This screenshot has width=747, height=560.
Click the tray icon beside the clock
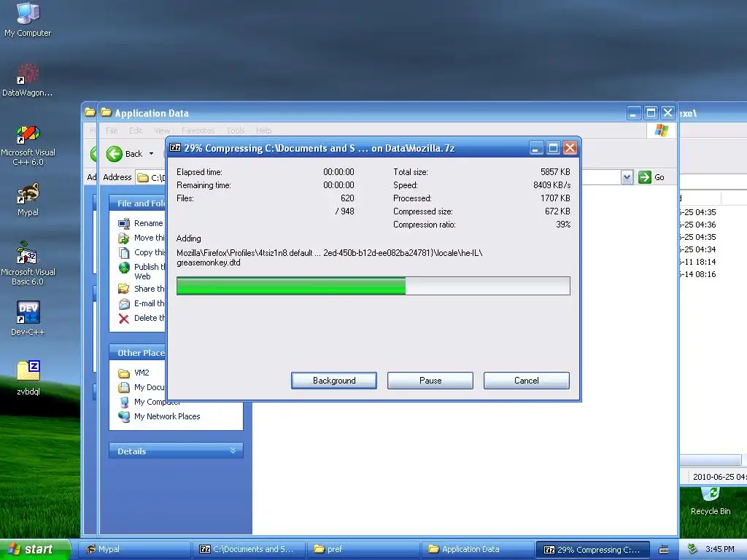[x=693, y=549]
